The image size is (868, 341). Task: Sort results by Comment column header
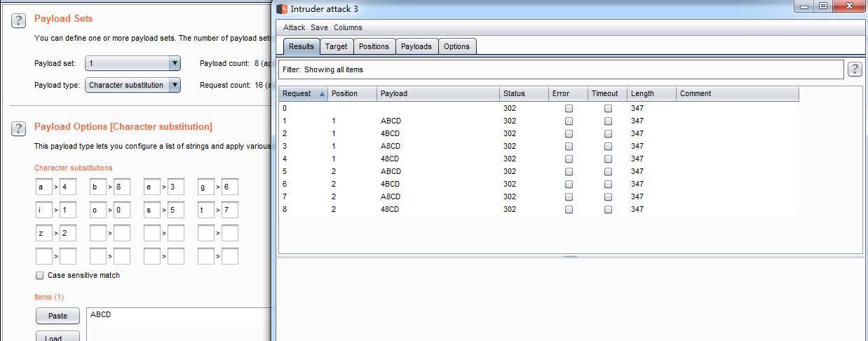point(738,94)
